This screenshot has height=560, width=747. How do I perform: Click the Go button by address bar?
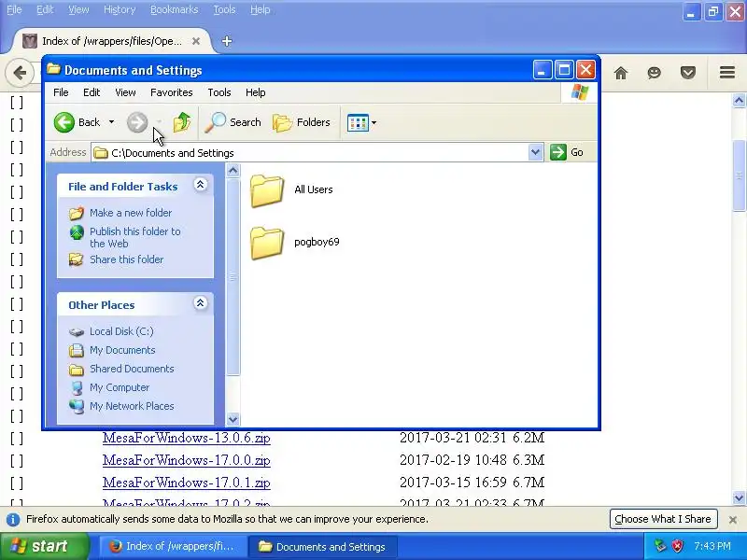(x=567, y=152)
